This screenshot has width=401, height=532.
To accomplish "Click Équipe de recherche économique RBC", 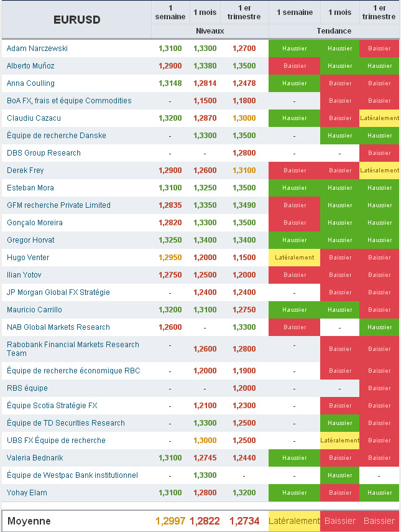I will [x=73, y=370].
